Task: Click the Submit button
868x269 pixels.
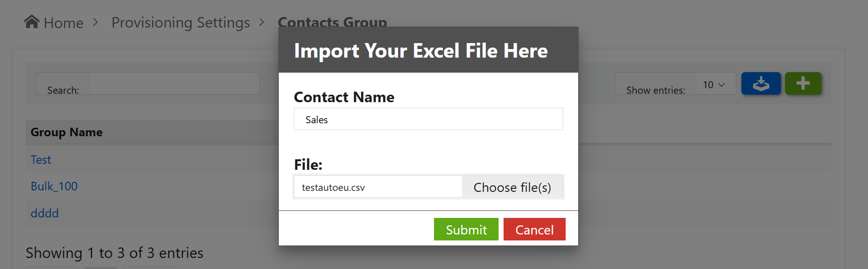Action: (466, 229)
